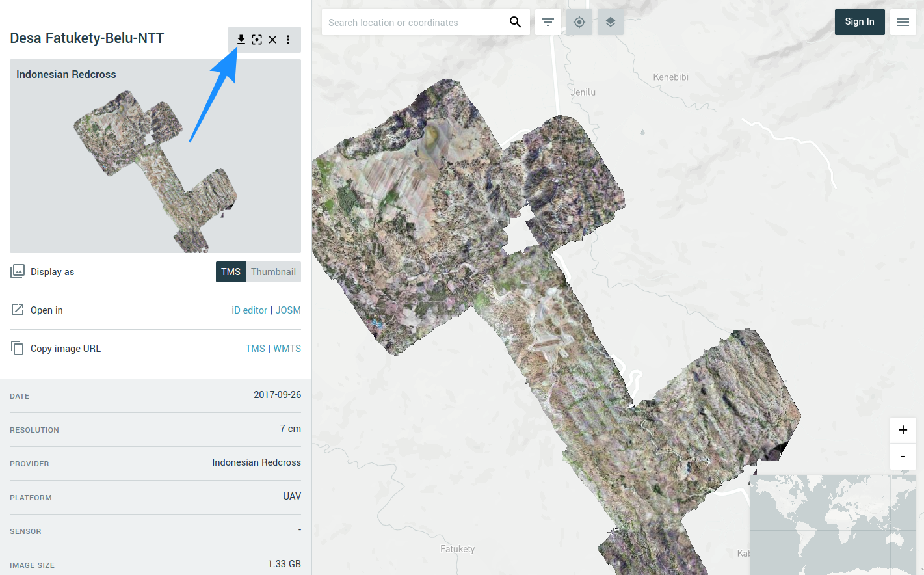Click the search magnifier icon
This screenshot has height=575, width=924.
515,22
